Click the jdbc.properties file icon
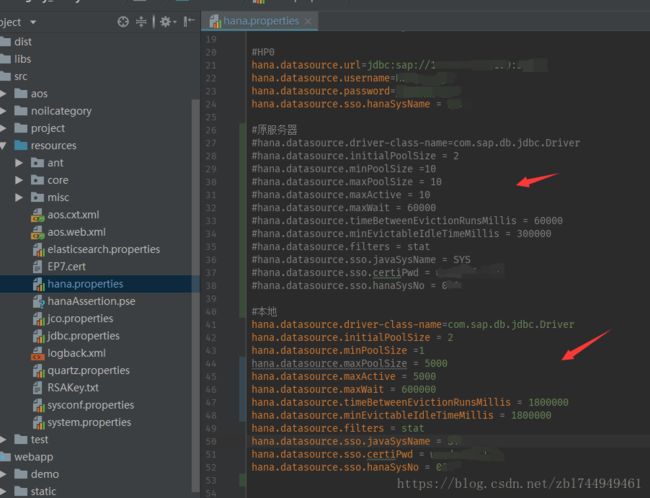This screenshot has height=498, width=650. (x=38, y=336)
